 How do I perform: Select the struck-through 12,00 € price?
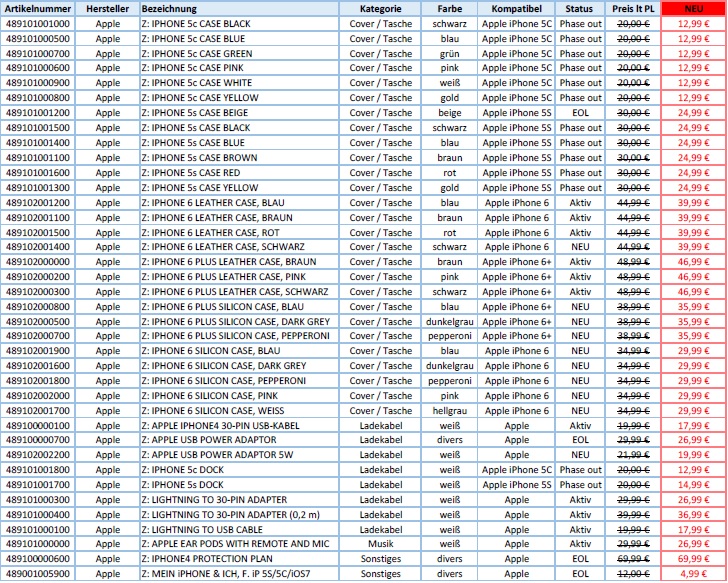pyautogui.click(x=633, y=574)
